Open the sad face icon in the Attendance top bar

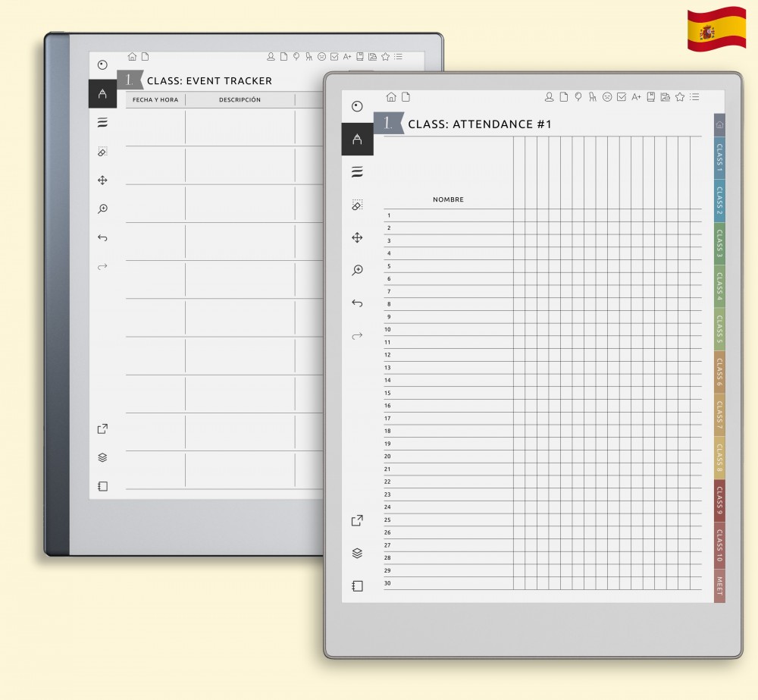click(607, 97)
